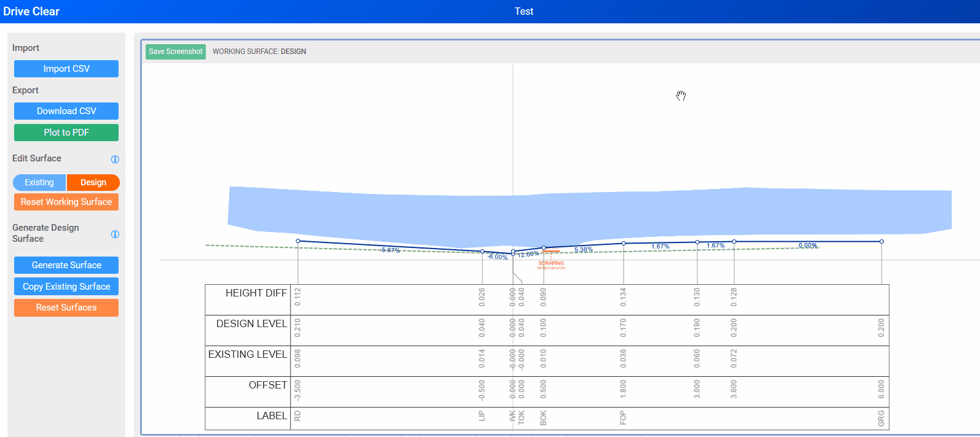The height and width of the screenshot is (437, 980).
Task: Open the Generate Design Surface info icon
Action: (x=115, y=234)
